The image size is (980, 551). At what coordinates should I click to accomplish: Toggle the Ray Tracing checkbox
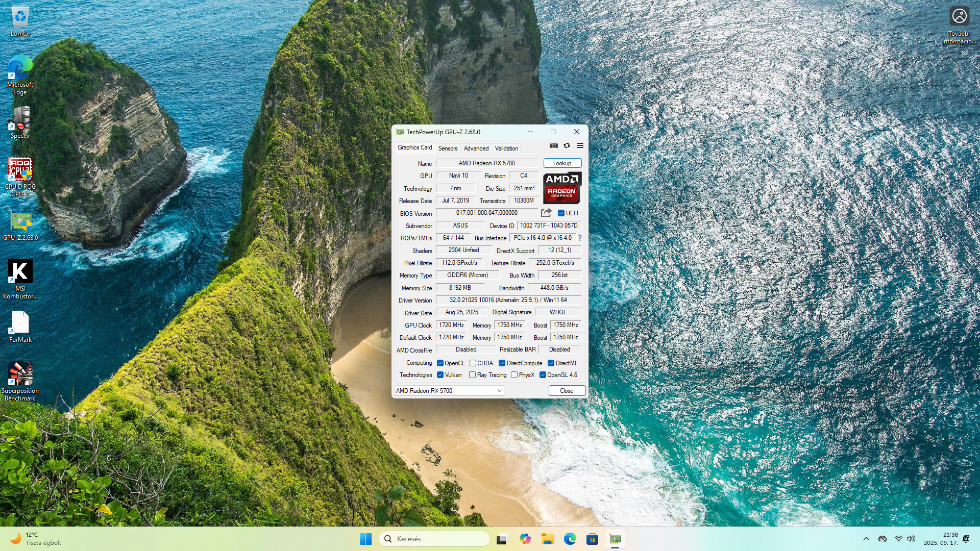click(473, 375)
